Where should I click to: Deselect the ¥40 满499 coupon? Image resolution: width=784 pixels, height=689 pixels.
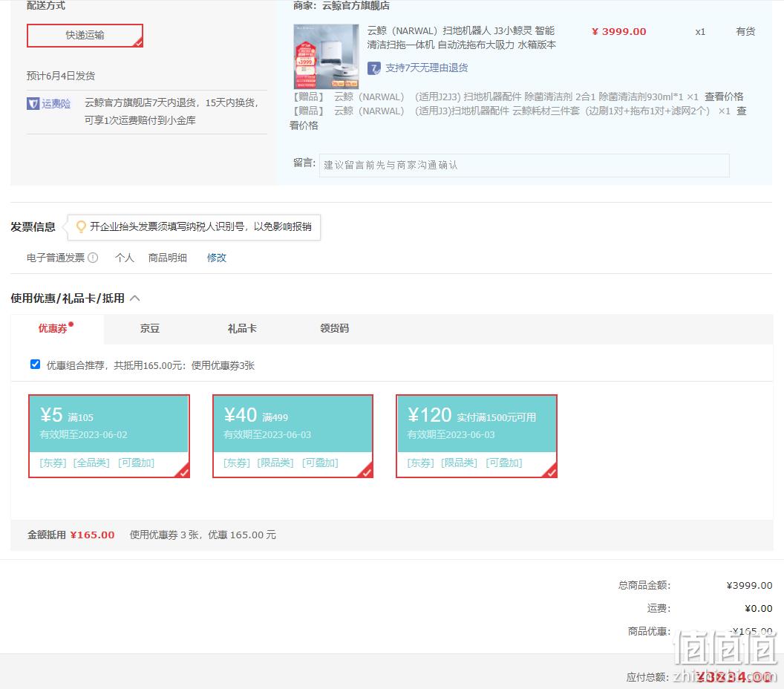click(x=293, y=436)
